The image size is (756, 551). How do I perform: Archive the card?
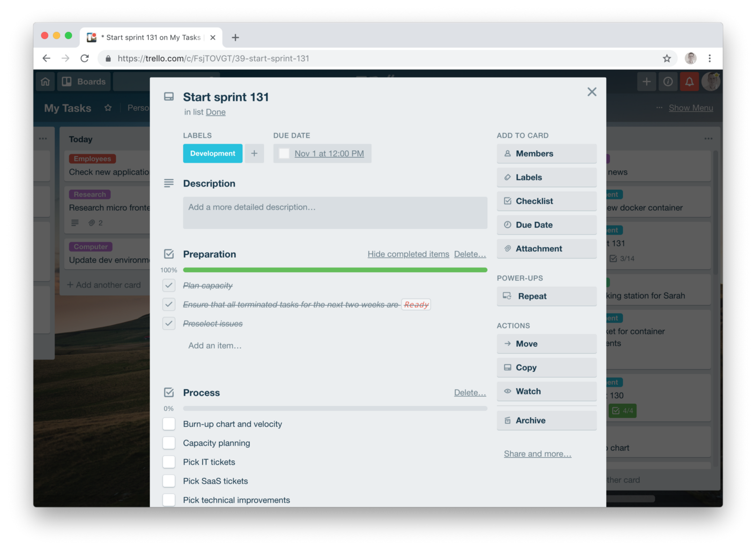pos(546,421)
